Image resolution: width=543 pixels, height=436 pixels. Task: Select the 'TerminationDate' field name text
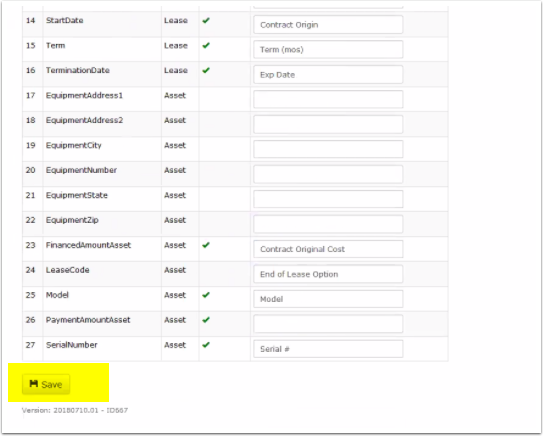(78, 70)
